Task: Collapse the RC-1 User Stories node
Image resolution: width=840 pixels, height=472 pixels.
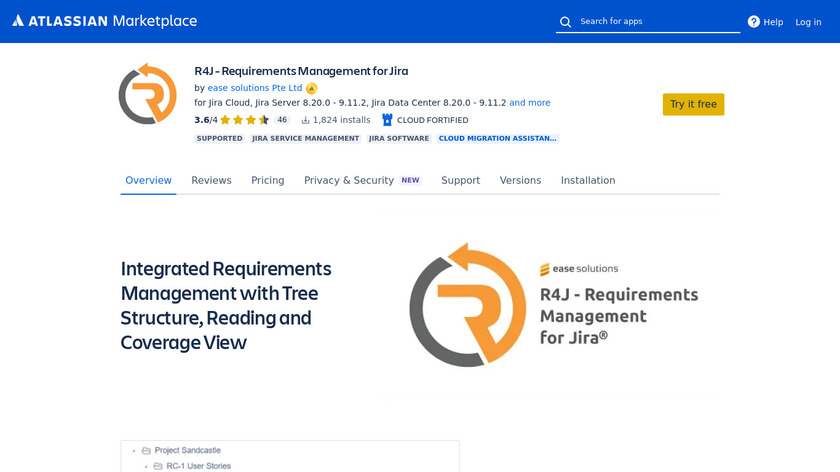Action: coord(145,466)
